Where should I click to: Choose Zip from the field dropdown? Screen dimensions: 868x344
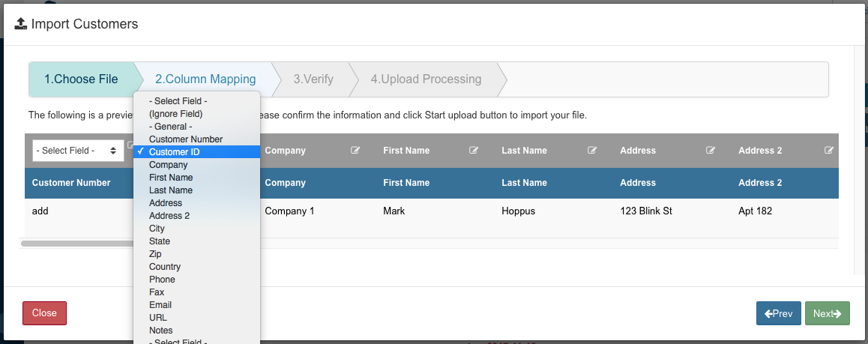[155, 254]
